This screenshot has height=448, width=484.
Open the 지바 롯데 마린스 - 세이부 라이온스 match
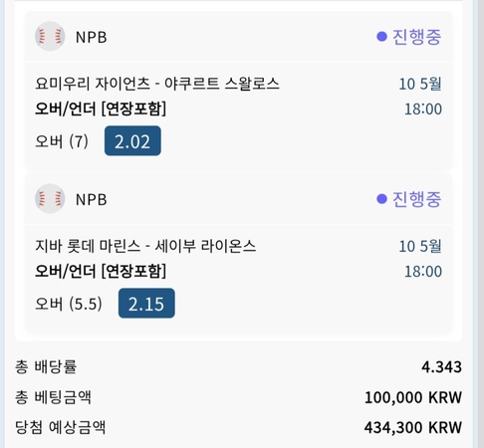[x=145, y=246]
